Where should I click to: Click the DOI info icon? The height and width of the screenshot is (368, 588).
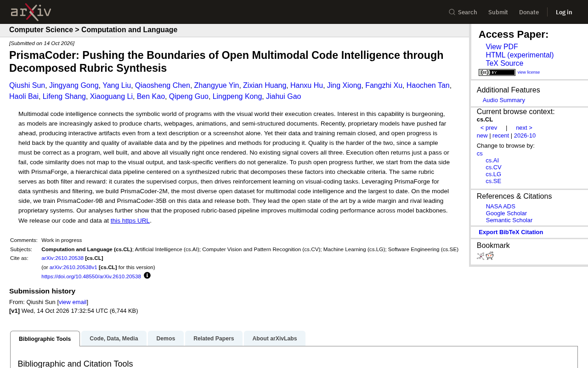(x=147, y=276)
